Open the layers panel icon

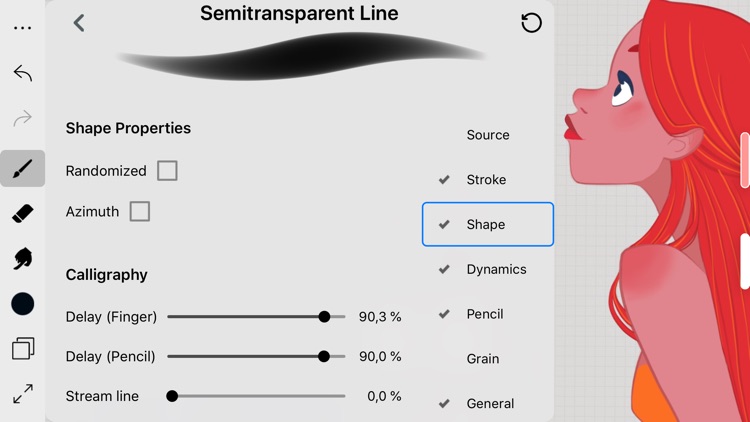(x=22, y=348)
